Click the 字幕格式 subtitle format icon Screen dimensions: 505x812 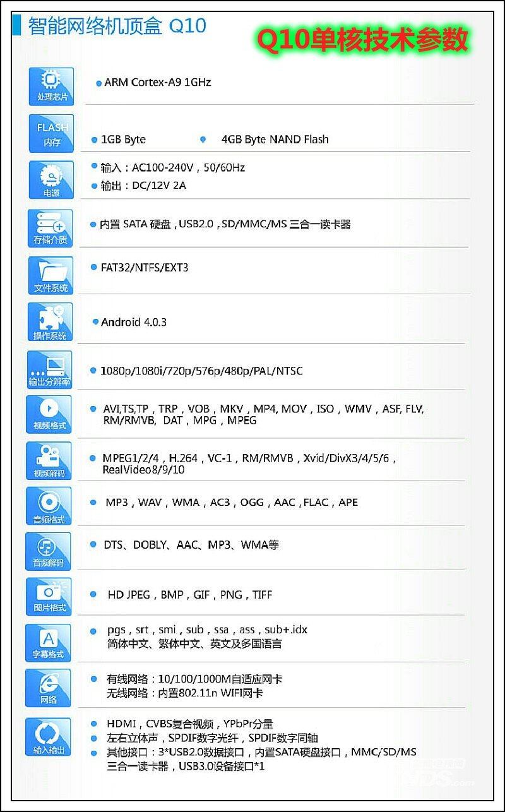[x=49, y=642]
